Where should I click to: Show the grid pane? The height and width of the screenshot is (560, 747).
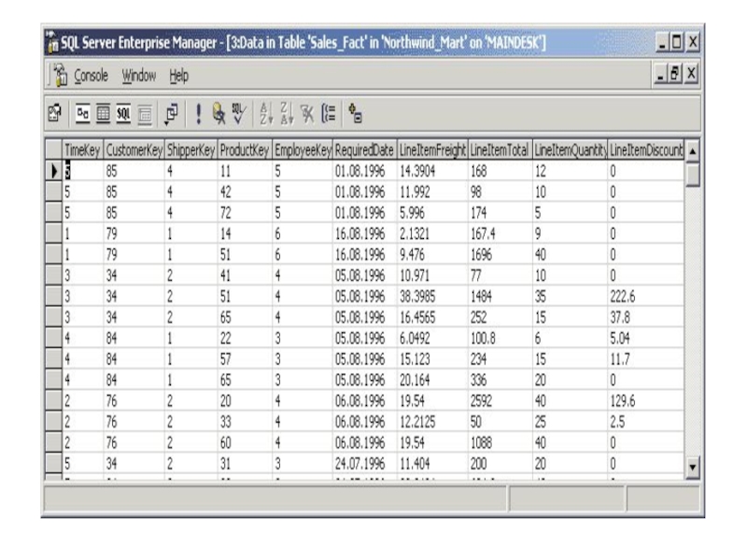(x=103, y=113)
